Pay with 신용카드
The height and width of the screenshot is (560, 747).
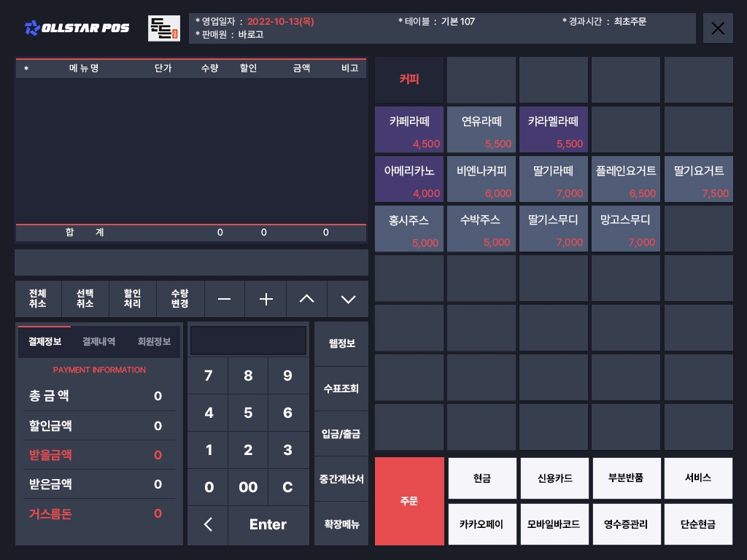point(554,478)
